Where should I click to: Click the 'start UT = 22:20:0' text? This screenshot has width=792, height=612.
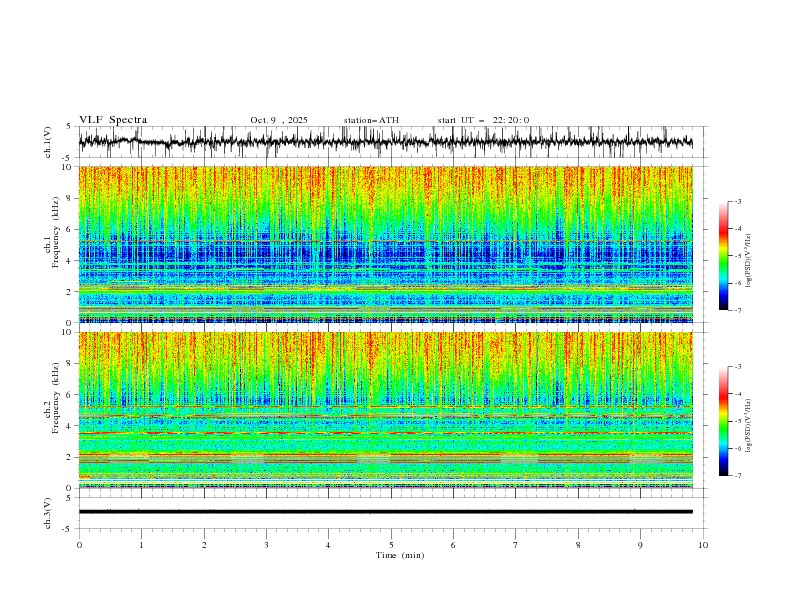[483, 120]
